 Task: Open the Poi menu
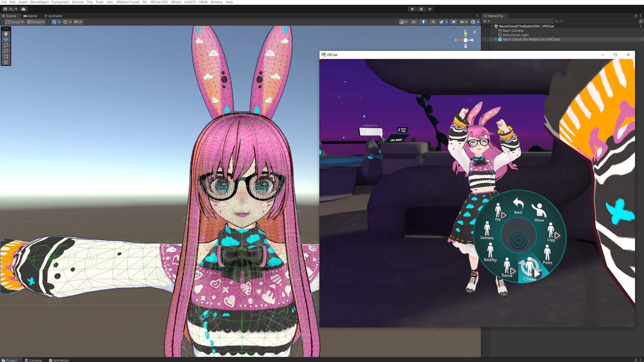point(145,2)
